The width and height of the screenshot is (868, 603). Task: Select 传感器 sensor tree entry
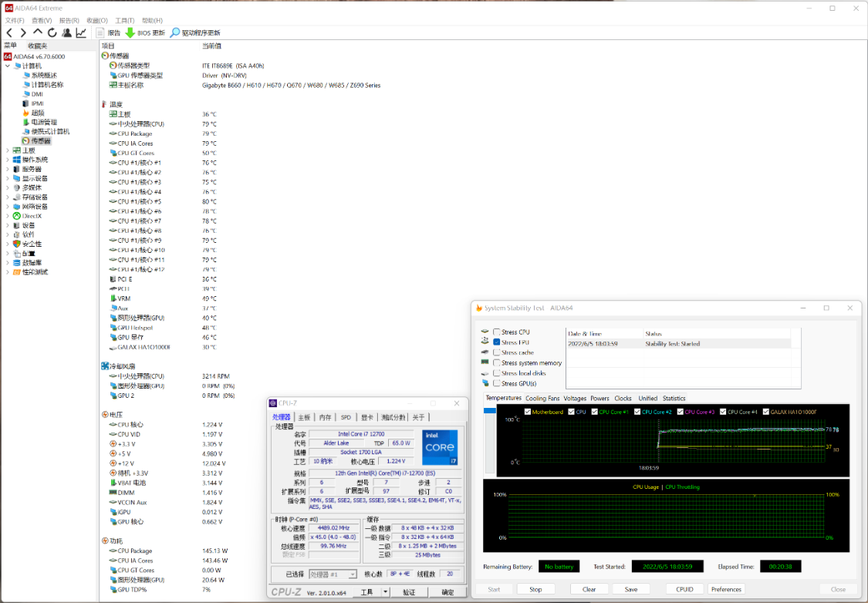(x=36, y=141)
